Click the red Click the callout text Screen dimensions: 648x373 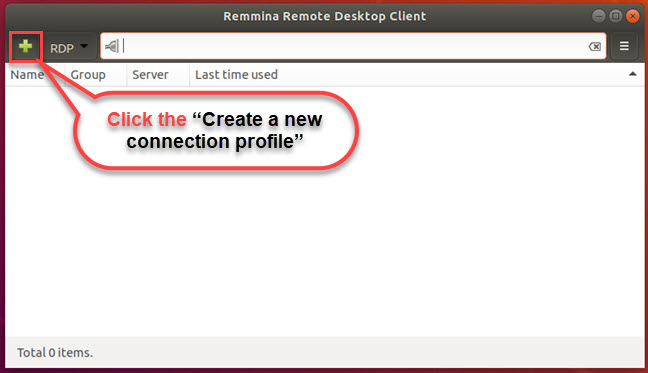[x=147, y=119]
